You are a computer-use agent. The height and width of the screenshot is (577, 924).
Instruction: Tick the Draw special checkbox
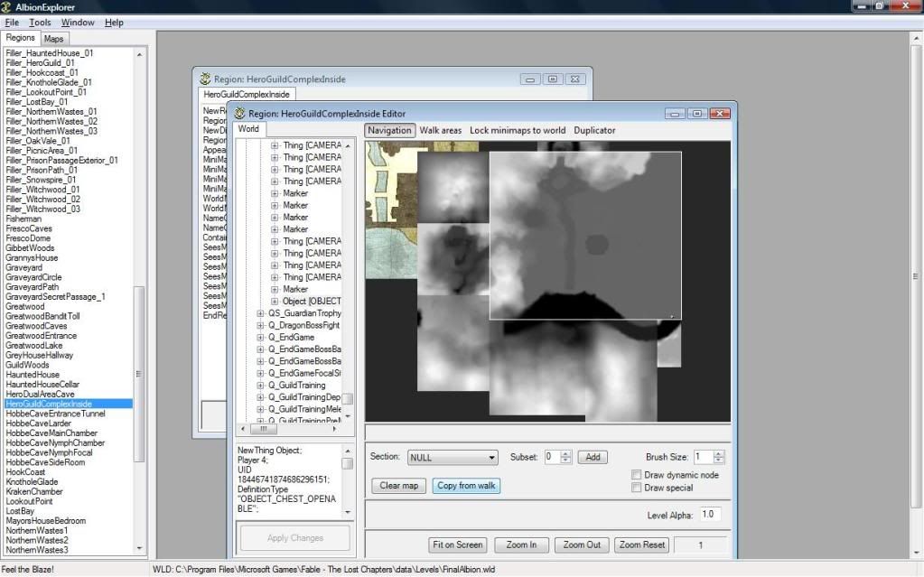[x=637, y=488]
